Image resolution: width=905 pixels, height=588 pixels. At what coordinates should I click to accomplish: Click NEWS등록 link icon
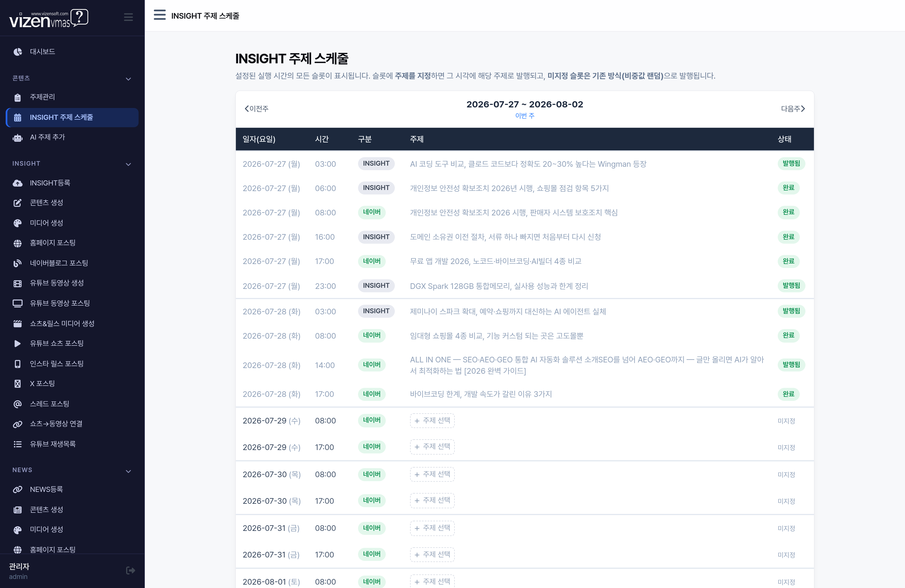18,490
